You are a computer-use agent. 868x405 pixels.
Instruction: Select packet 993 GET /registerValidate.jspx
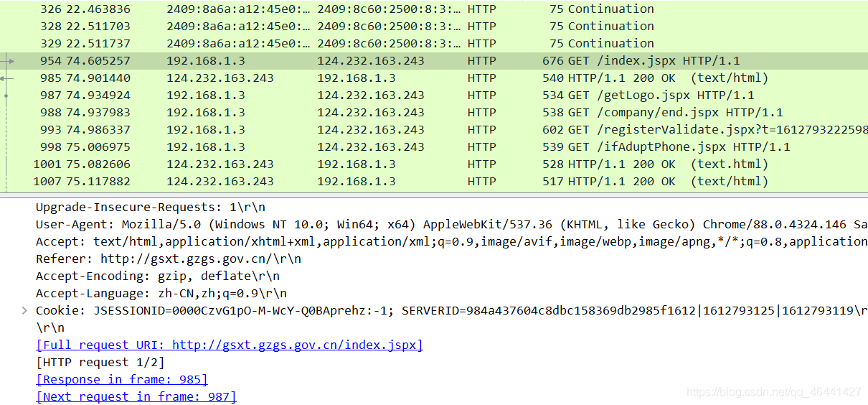click(x=434, y=130)
